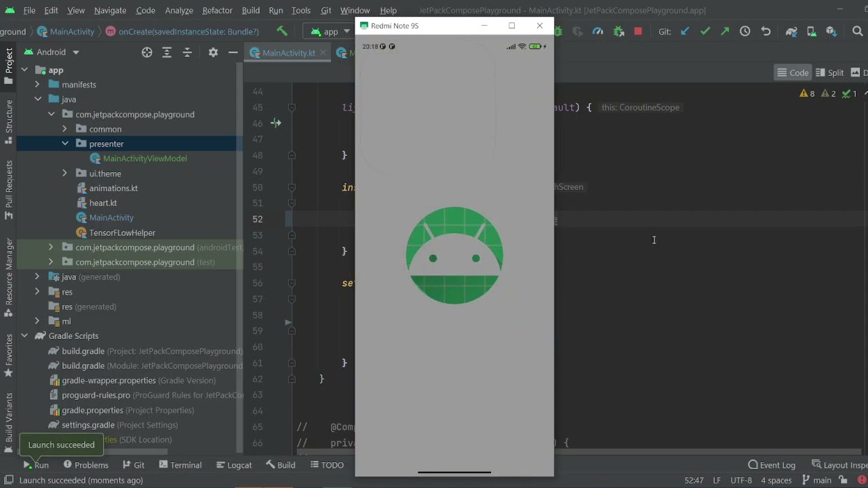Open the app run configuration dropdown
Viewport: 868px width, 488px height.
pos(330,31)
